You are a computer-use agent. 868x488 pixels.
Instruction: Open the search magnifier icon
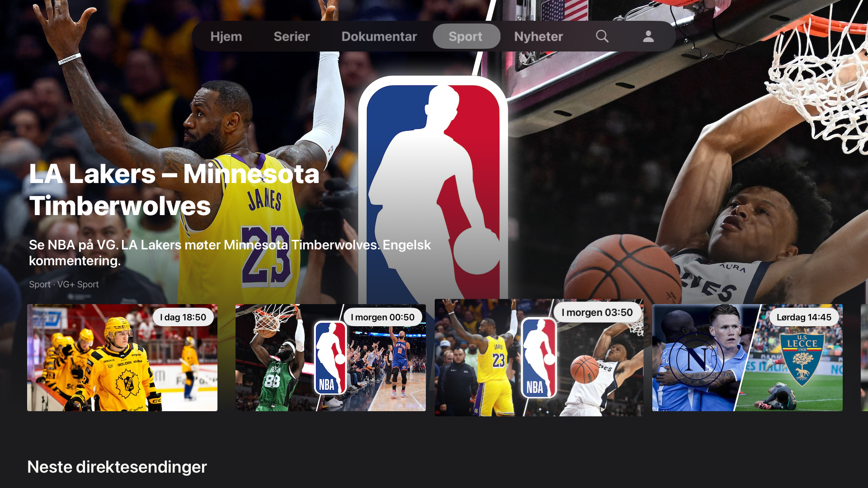point(602,36)
